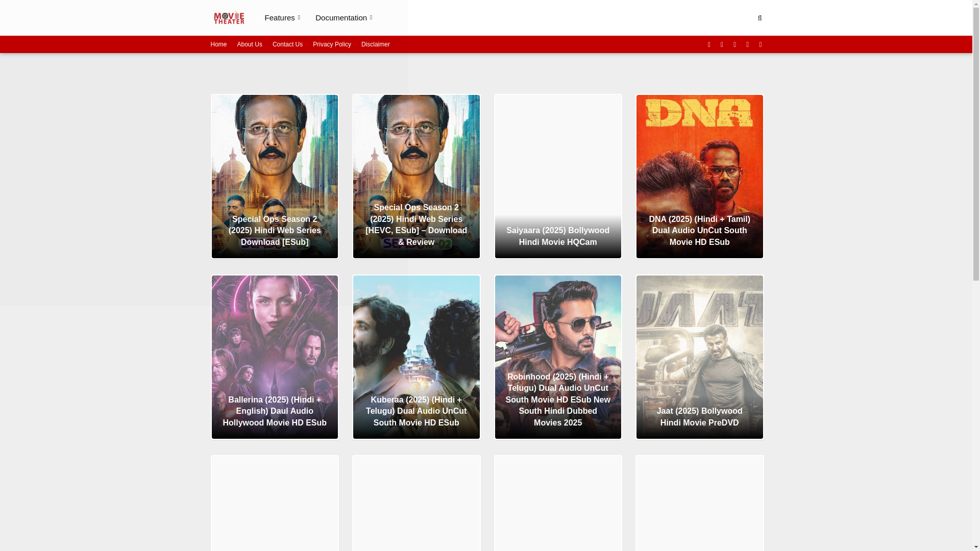Click the Movie Theater logo
Viewport: 980px width, 551px height.
(229, 18)
